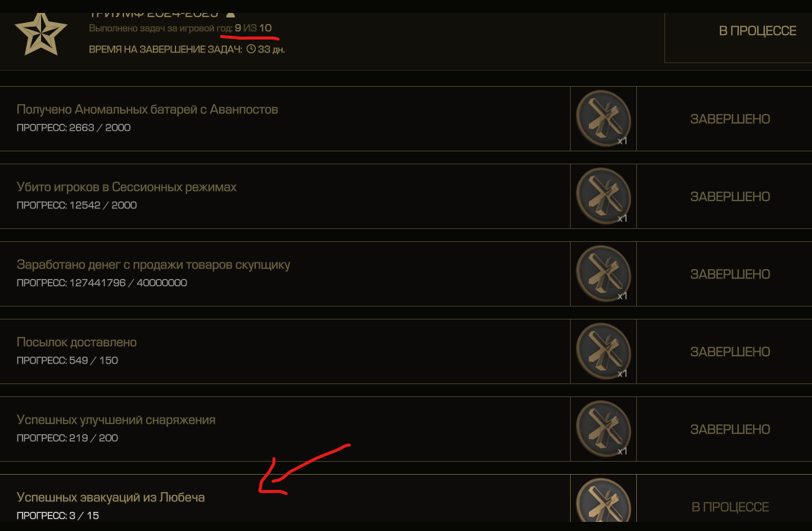Click reward coin for players killed task
The image size is (812, 531).
pos(603,196)
